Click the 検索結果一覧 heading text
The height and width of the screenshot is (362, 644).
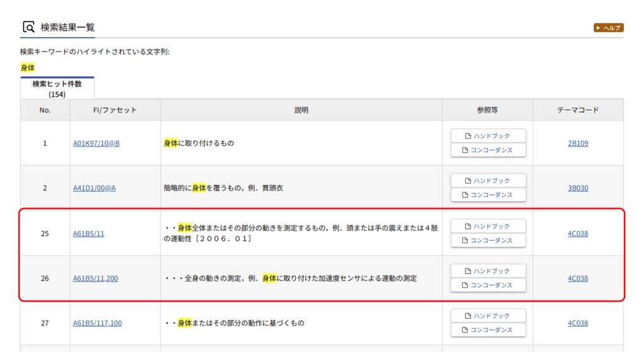pyautogui.click(x=67, y=28)
